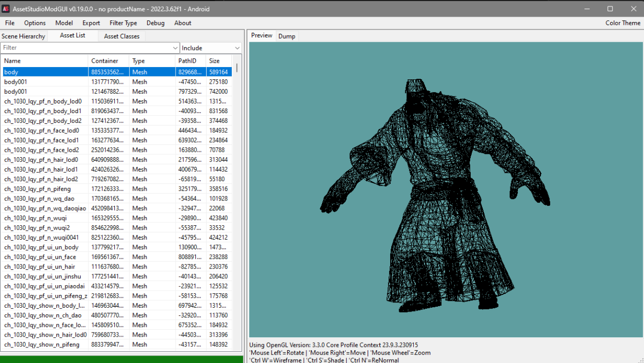Image resolution: width=644 pixels, height=363 pixels.
Task: Open the Options menu
Action: (35, 23)
